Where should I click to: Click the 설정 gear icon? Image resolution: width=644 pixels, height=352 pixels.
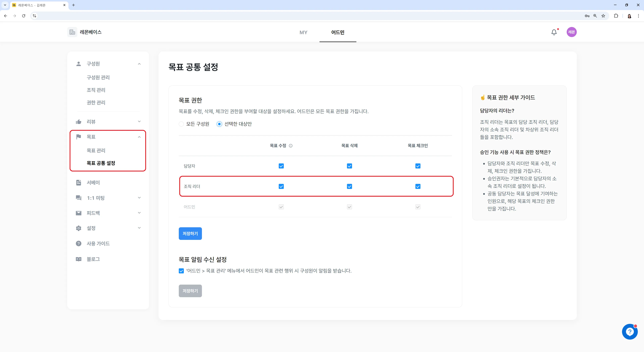pos(78,228)
